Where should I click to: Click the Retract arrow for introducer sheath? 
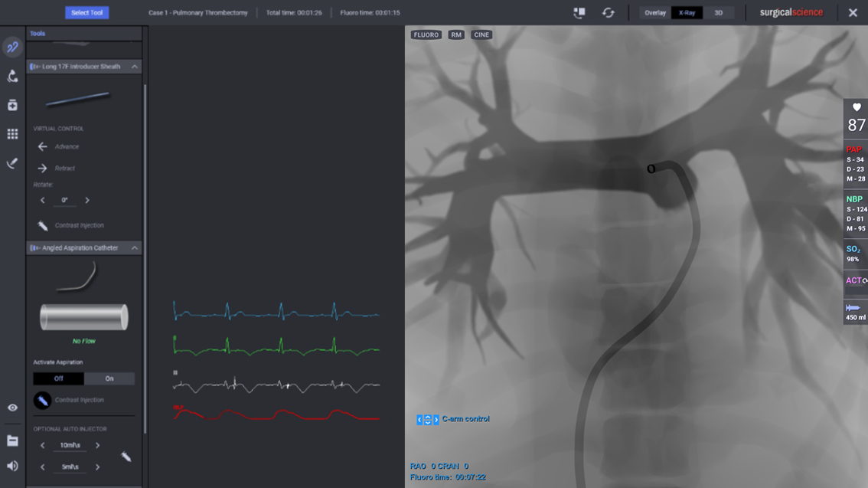click(x=42, y=169)
